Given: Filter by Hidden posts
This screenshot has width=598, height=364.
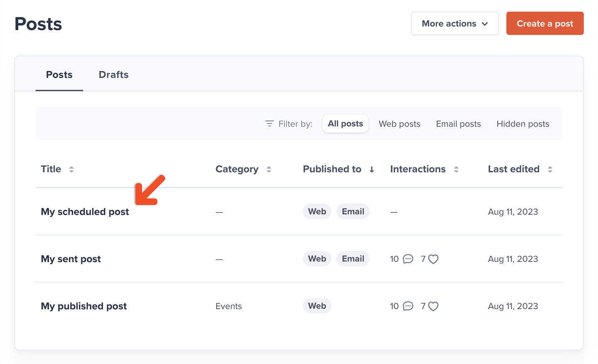Looking at the screenshot, I should pyautogui.click(x=522, y=124).
